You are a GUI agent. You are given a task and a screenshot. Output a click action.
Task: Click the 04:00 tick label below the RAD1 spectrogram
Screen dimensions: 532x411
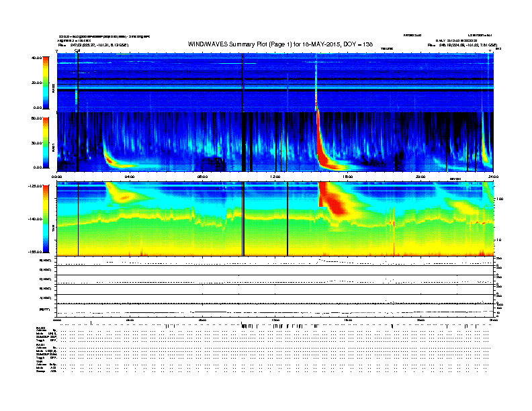pos(130,177)
